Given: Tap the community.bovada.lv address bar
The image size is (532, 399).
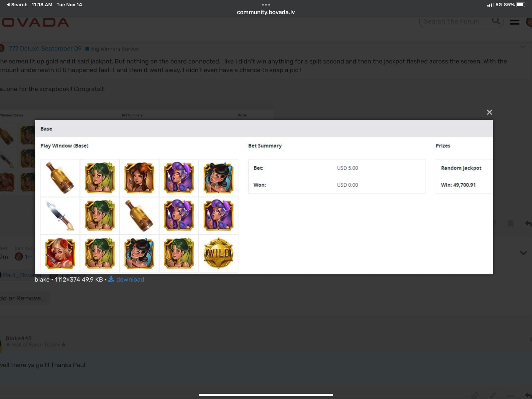Looking at the screenshot, I should pos(266,12).
